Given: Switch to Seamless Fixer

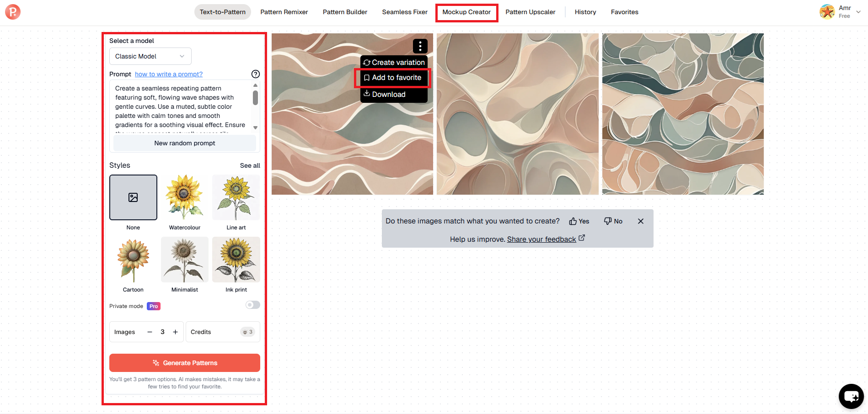Looking at the screenshot, I should [x=404, y=12].
